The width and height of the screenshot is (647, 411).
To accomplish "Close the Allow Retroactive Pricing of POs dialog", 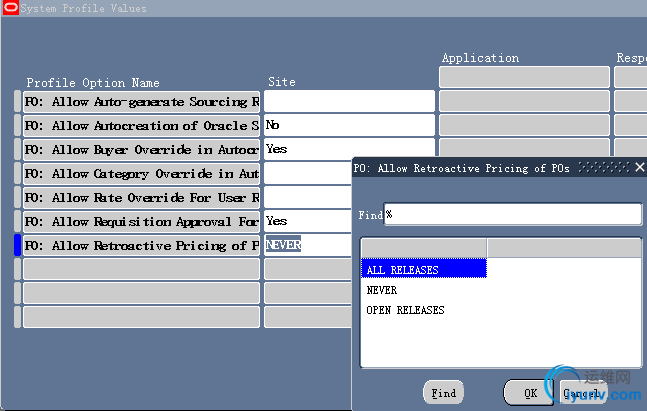I will [640, 167].
